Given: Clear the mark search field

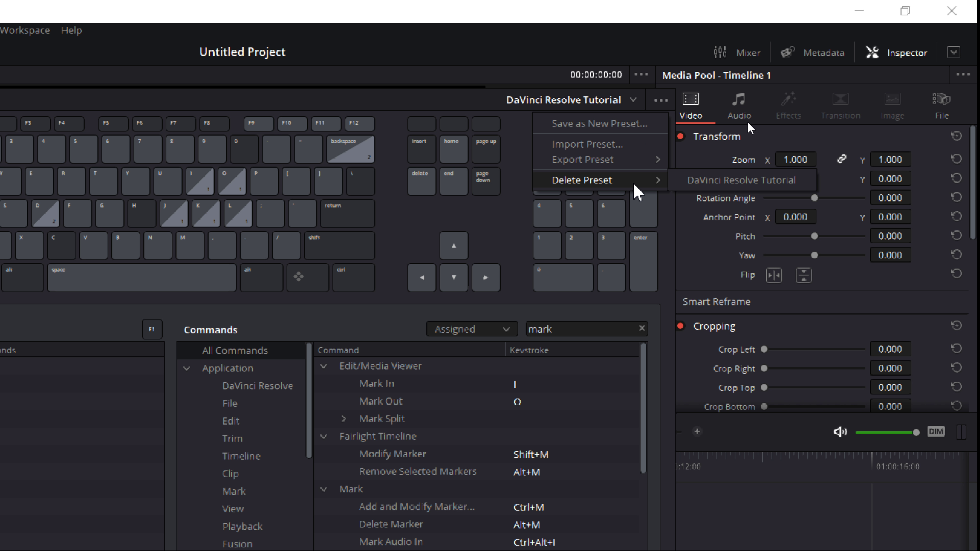Looking at the screenshot, I should 642,328.
